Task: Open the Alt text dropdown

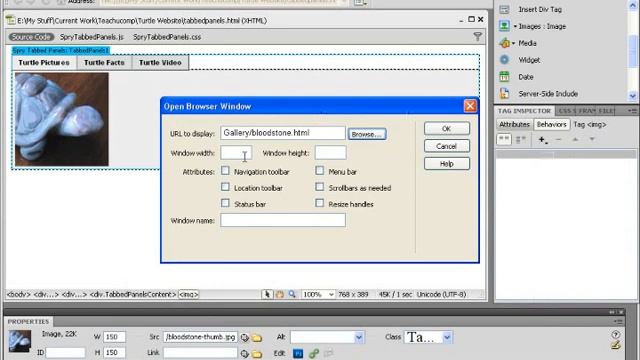Action: coord(359,338)
